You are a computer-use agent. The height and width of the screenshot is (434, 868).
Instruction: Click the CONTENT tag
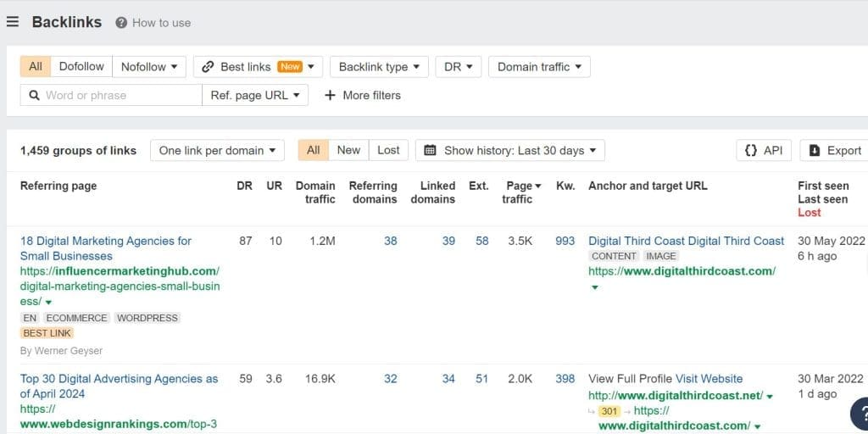click(x=614, y=256)
